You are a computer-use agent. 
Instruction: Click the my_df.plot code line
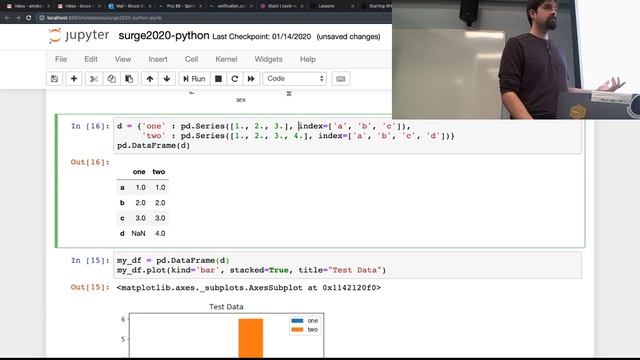click(251, 270)
